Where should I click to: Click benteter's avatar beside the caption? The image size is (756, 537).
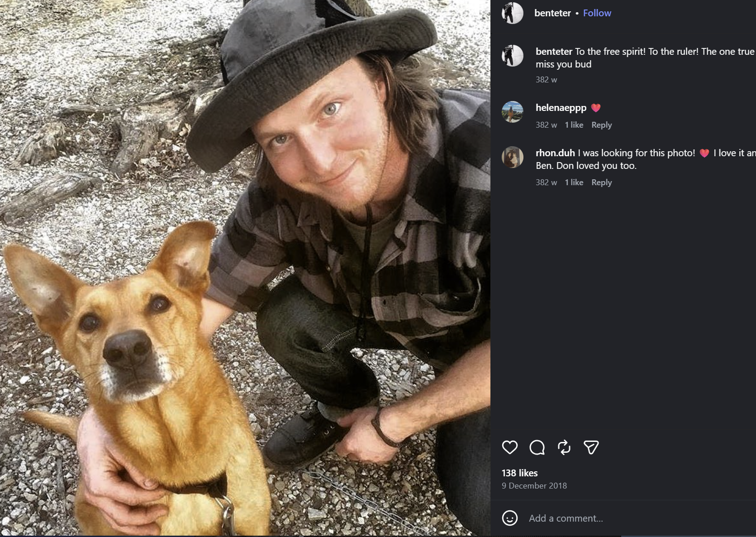tap(513, 56)
